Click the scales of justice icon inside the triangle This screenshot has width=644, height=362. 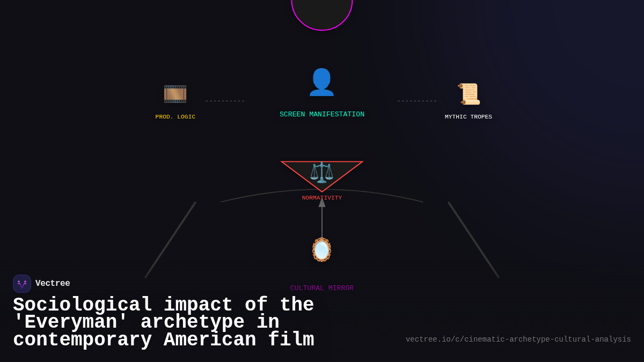(321, 173)
